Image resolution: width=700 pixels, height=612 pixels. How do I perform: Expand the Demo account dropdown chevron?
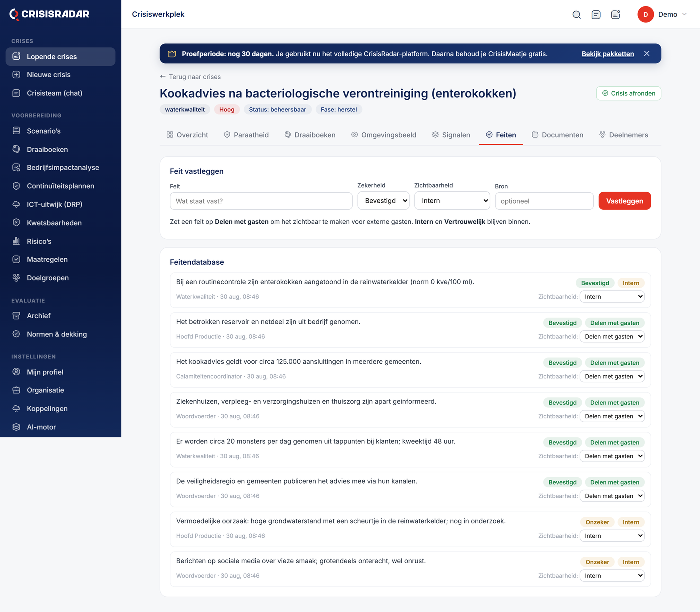(x=685, y=14)
